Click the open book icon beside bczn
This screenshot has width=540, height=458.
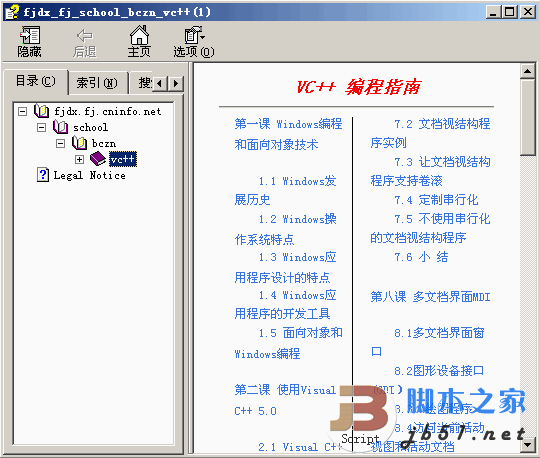[79, 143]
